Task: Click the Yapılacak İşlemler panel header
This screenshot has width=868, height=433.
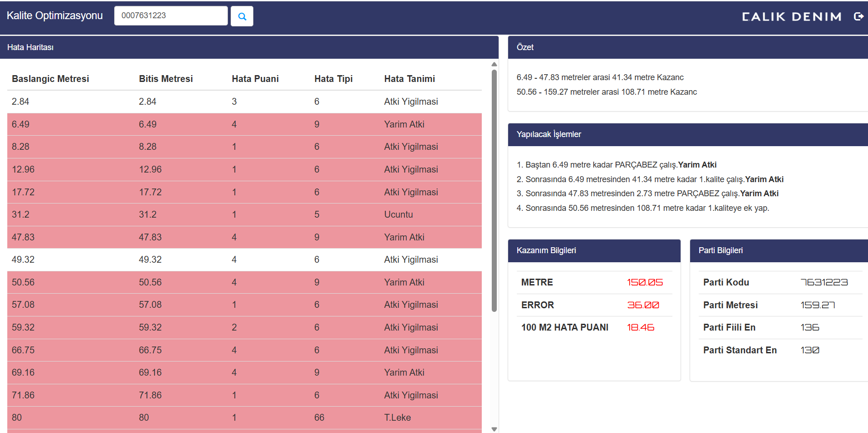Action: [x=688, y=134]
